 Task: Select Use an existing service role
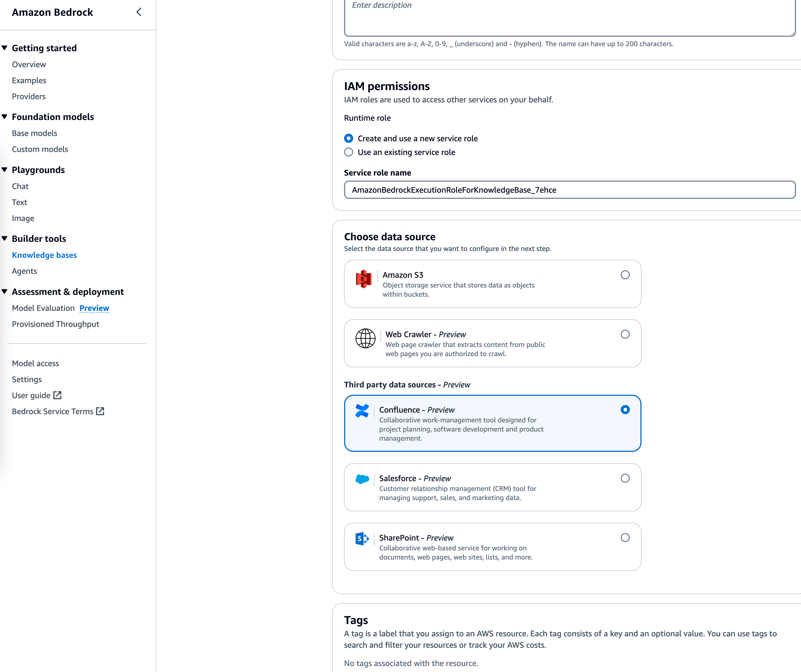(x=348, y=152)
